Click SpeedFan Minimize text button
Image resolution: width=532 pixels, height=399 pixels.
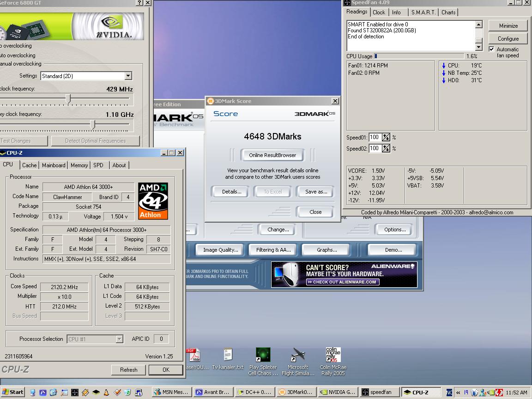coord(508,26)
